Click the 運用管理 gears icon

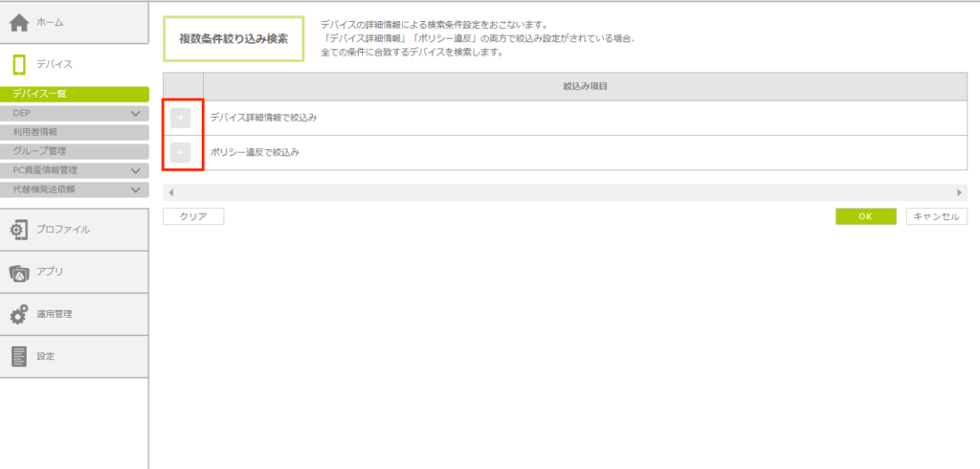point(19,314)
